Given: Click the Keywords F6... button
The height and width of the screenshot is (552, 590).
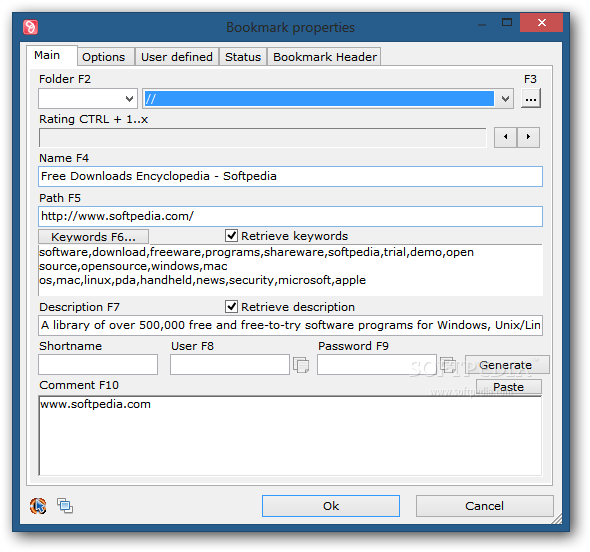Looking at the screenshot, I should point(93,237).
